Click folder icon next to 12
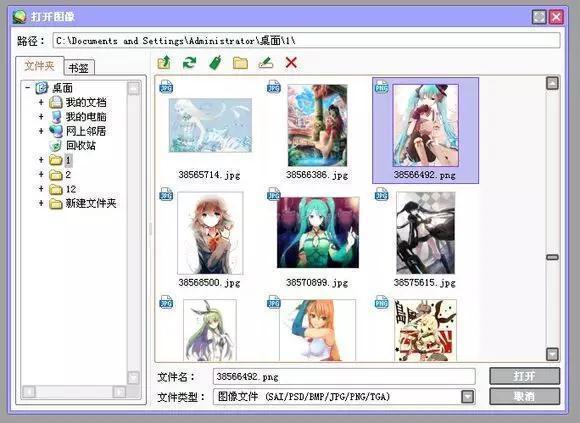This screenshot has width=580, height=423. [55, 189]
